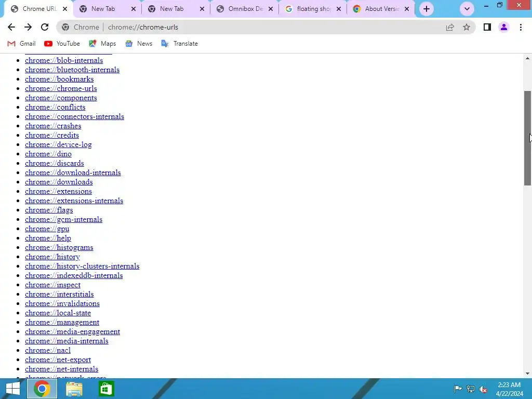Open the Windows Start menu

tap(13, 389)
